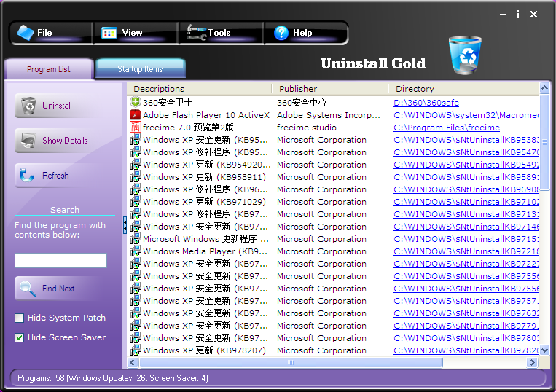Click the info 'i' icon in title bar
556x392 pixels.
click(x=518, y=15)
